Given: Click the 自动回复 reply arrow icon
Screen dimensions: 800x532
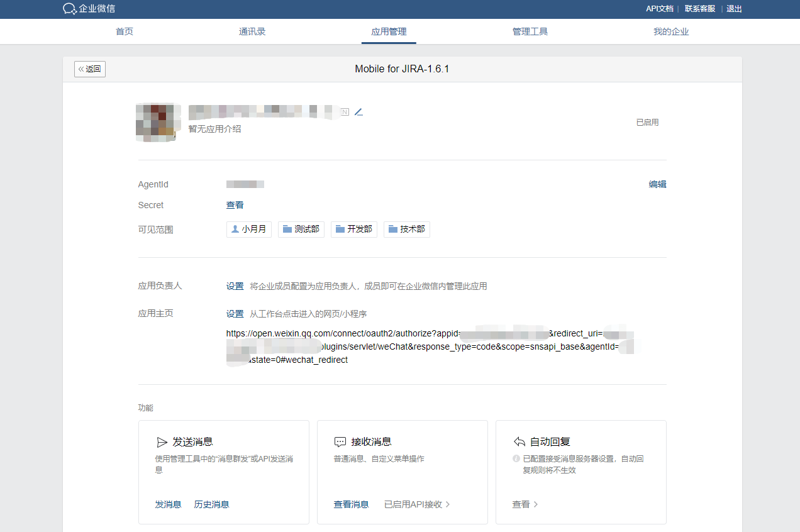Looking at the screenshot, I should (x=519, y=441).
